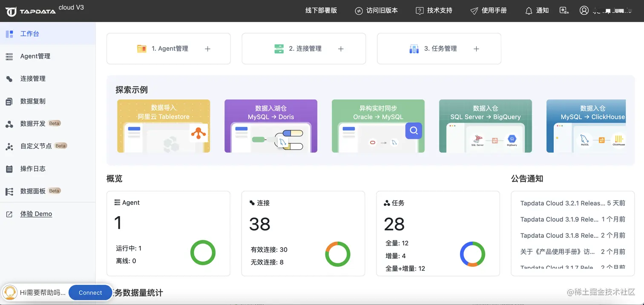
Task: Click the 数据复制 sidebar icon
Action: point(9,101)
